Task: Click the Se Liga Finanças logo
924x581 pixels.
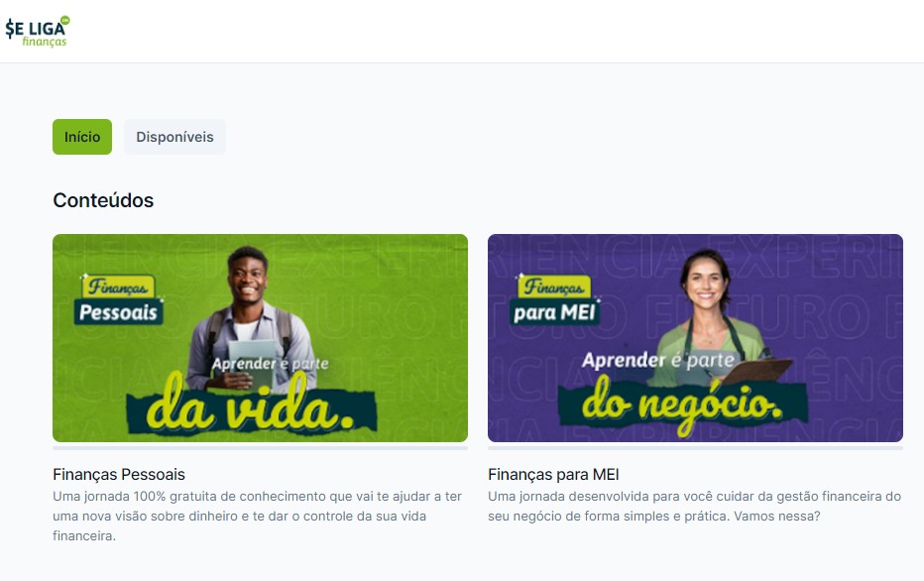Action: pyautogui.click(x=38, y=32)
